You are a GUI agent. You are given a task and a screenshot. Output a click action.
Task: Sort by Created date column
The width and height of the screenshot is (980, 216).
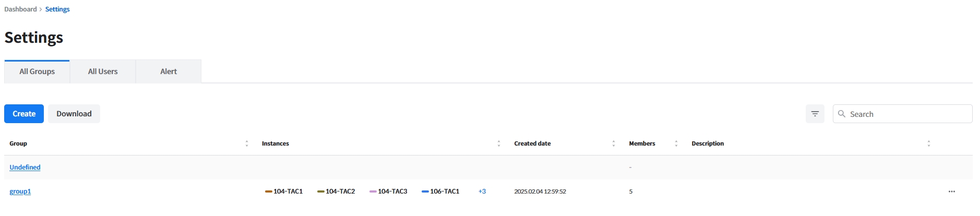[613, 143]
